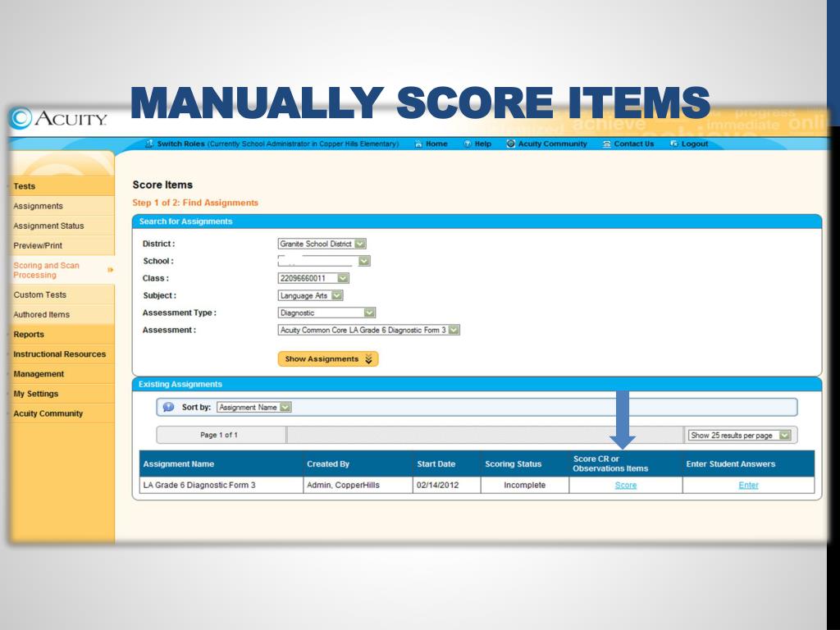Click the Contact Us link in top bar

click(634, 144)
